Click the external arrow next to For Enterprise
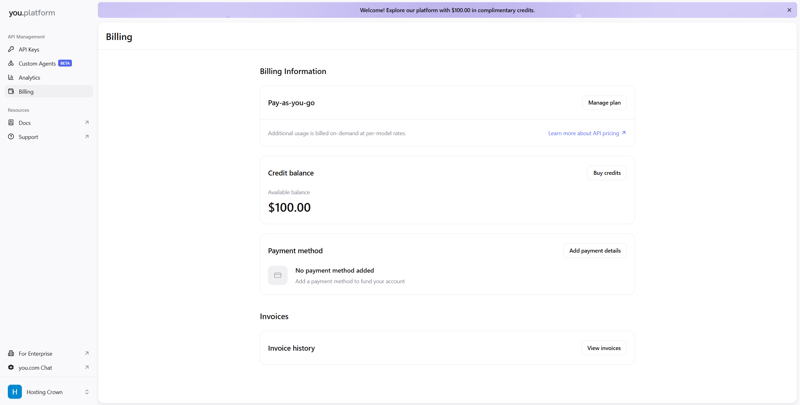The height and width of the screenshot is (405, 800). coord(87,353)
